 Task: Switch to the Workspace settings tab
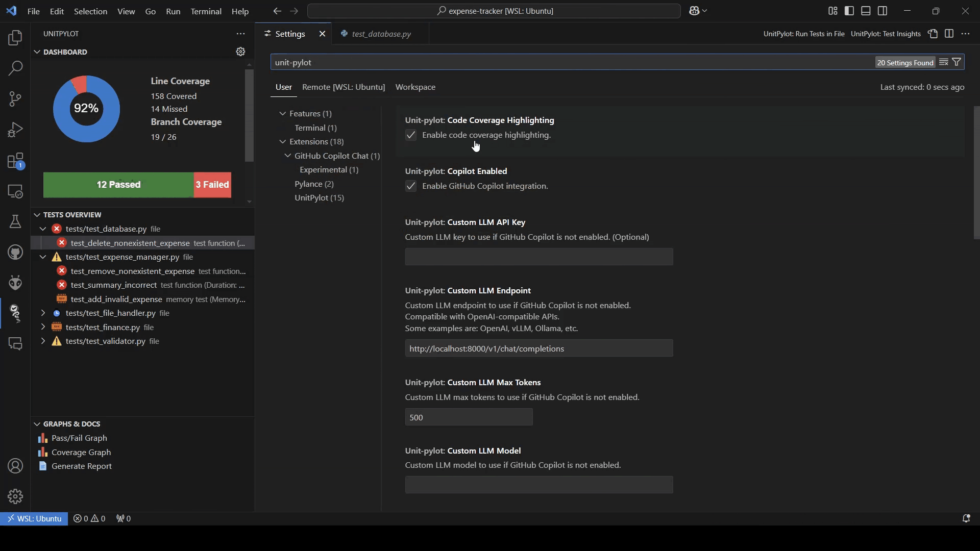tap(415, 87)
